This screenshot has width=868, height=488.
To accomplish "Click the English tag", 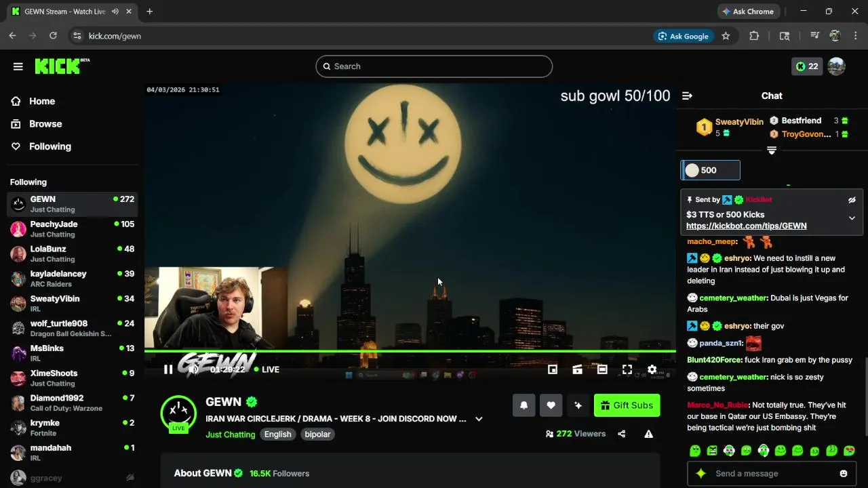I will click(x=277, y=434).
